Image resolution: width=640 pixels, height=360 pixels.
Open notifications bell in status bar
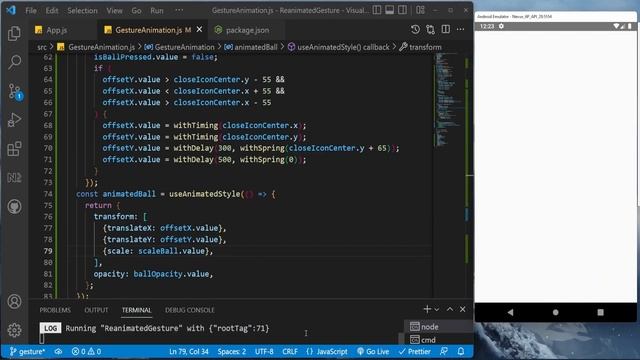click(461, 351)
